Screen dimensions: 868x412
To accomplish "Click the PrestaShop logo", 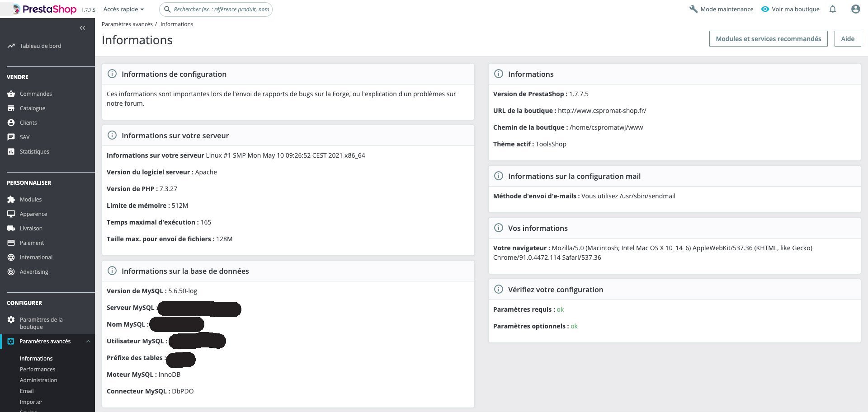I will click(44, 9).
